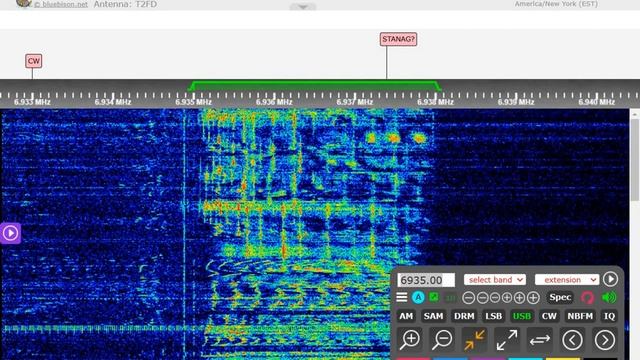
Task: Click the vertical scrollbar on the right
Action: 635,159
